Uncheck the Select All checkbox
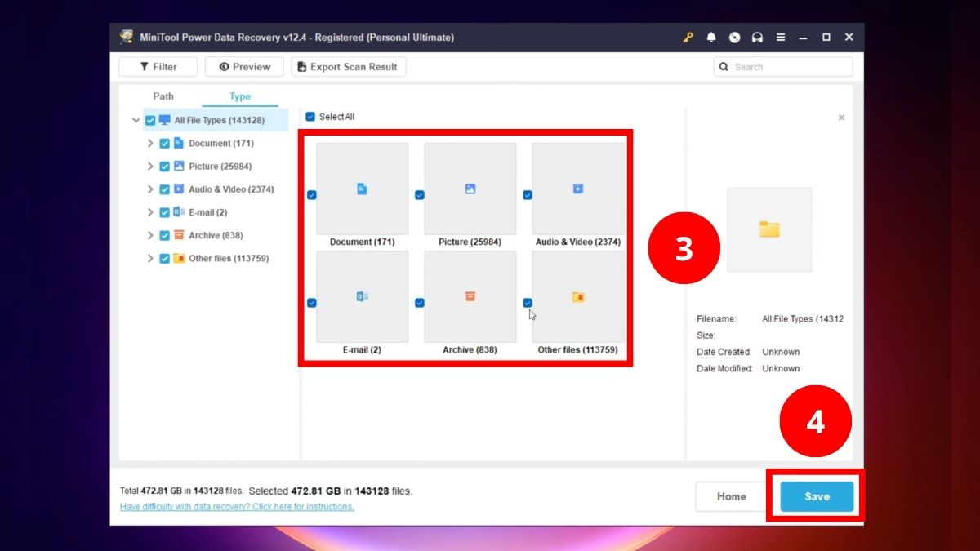The width and height of the screenshot is (980, 551). [310, 117]
